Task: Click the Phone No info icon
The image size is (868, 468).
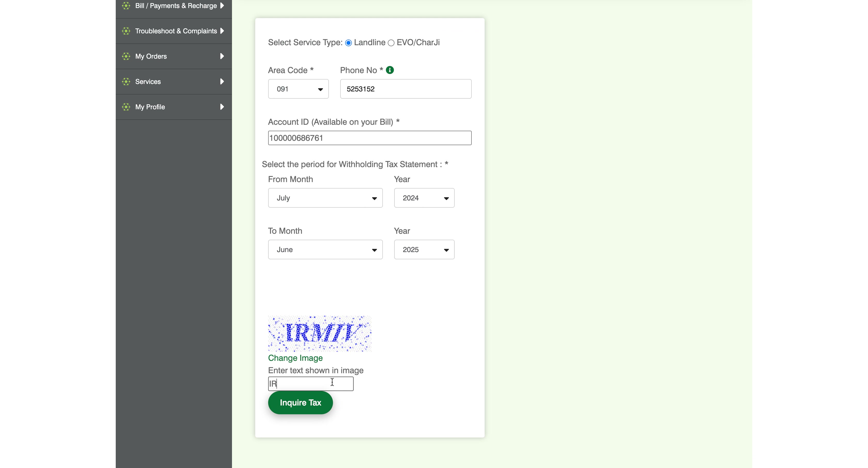Action: [x=390, y=70]
